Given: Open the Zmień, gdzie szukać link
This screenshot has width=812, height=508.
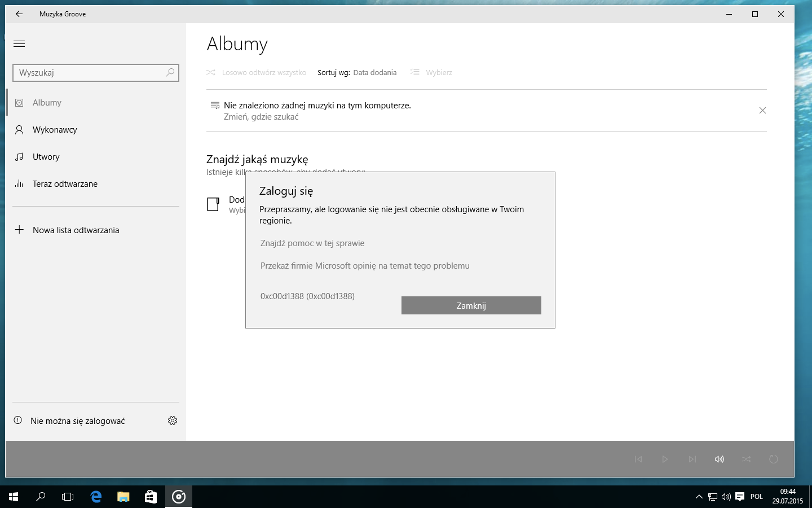Looking at the screenshot, I should click(x=261, y=117).
